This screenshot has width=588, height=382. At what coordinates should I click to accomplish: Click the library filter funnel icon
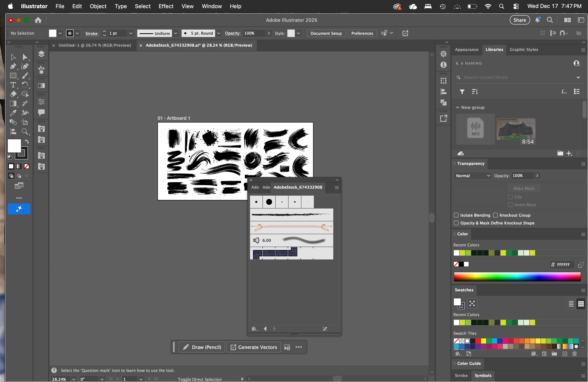point(462,92)
